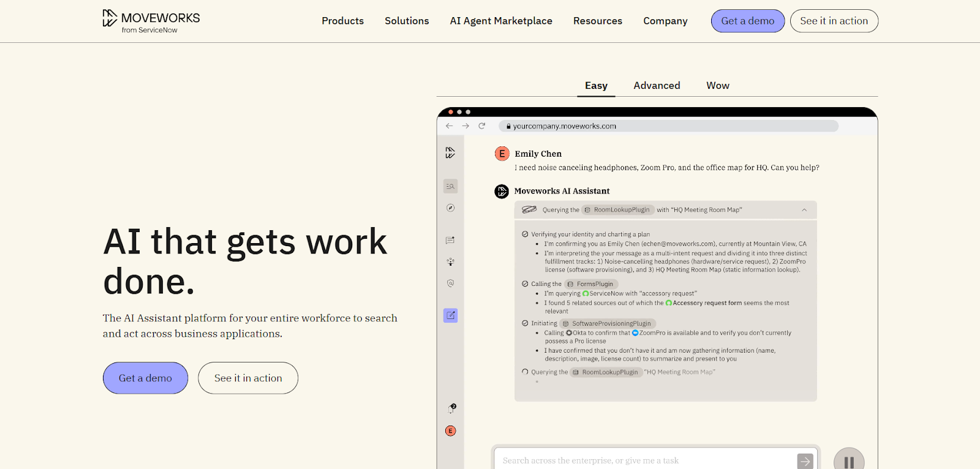Click the scribble animation icon beside Querying
The width and height of the screenshot is (980, 469).
click(529, 209)
